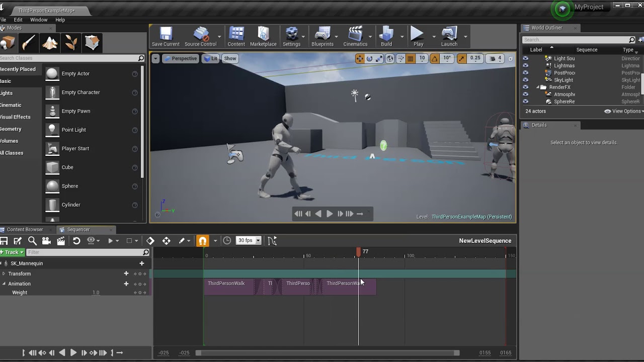Open the Sequencer snapping options arrow
Viewport: 644px width, 362px height.
(215, 241)
